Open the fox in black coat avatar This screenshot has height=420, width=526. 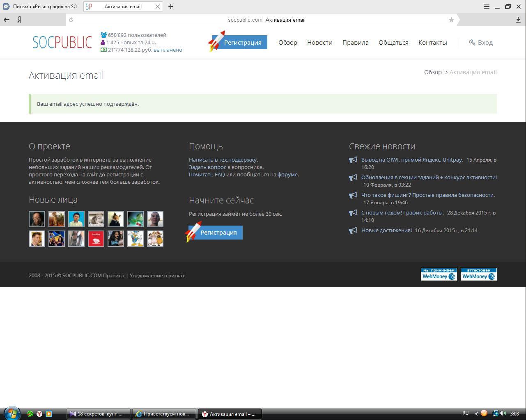pos(116,219)
